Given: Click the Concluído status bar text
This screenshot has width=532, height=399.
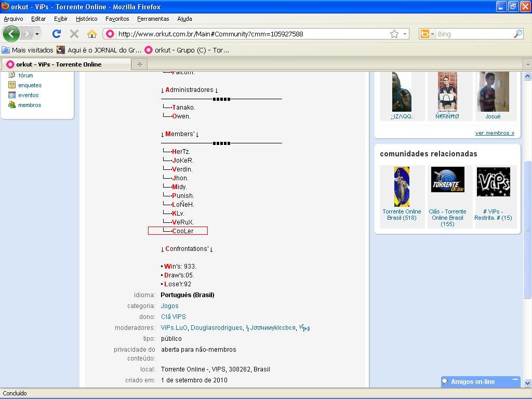Looking at the screenshot, I should 15,393.
